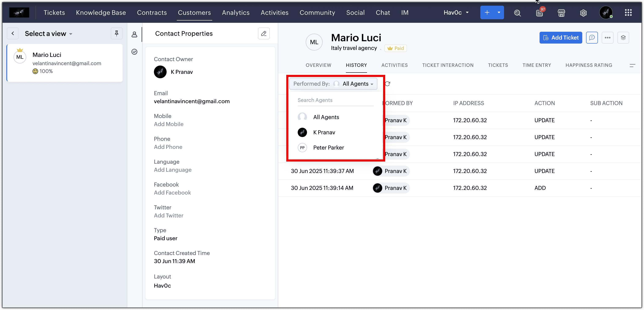Viewport: 644px width, 310px height.
Task: Switch to the TICKETS tab
Action: point(498,65)
